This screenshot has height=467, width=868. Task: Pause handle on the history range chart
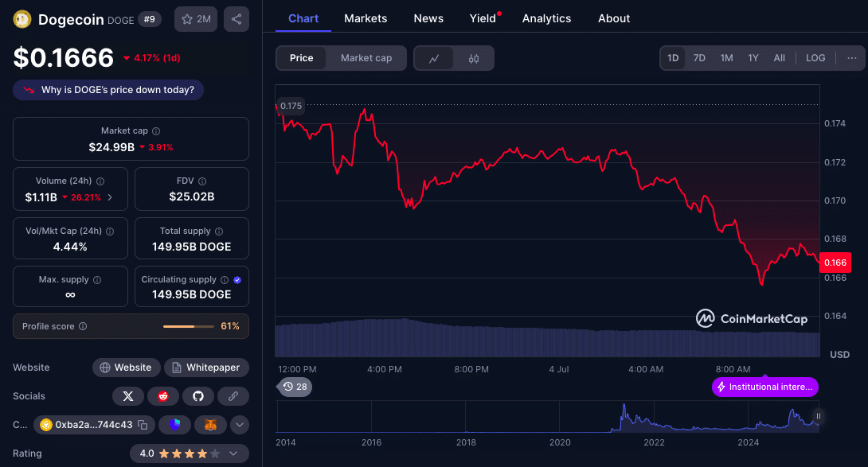pyautogui.click(x=818, y=416)
